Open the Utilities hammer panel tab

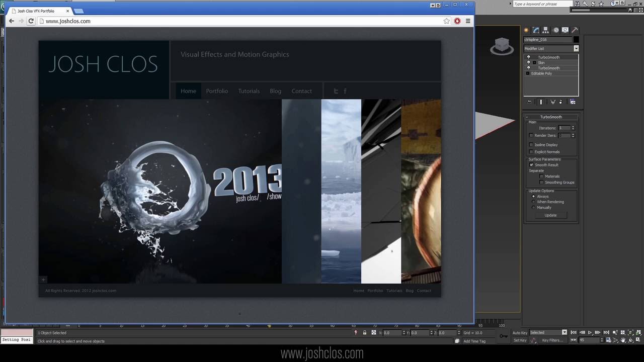[x=575, y=30]
